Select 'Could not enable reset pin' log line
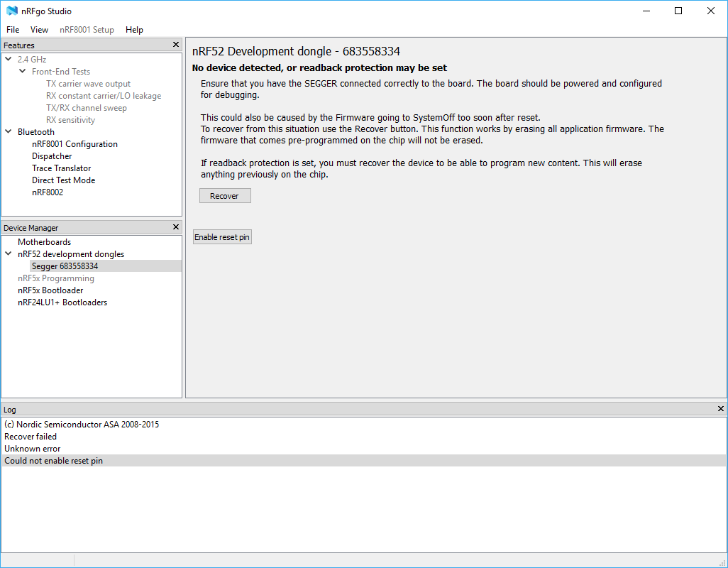Screen dimensions: 728x568 tap(363, 461)
